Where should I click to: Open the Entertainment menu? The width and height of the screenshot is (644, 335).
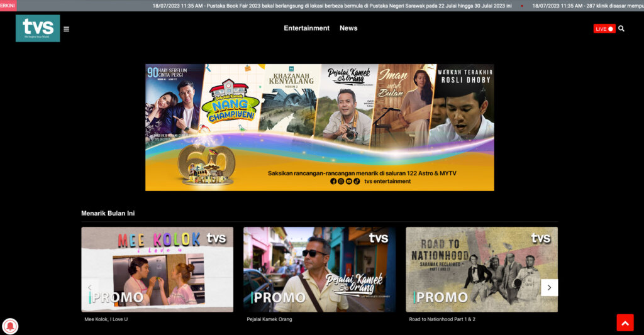click(x=306, y=28)
